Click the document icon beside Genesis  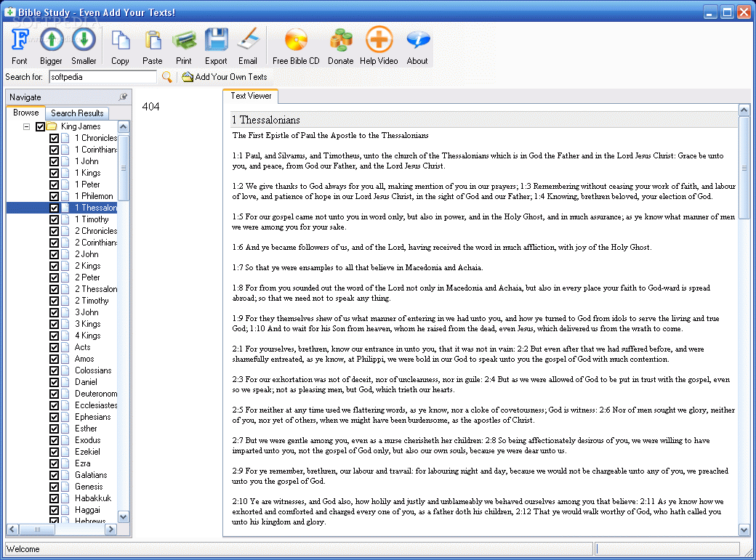pos(65,487)
